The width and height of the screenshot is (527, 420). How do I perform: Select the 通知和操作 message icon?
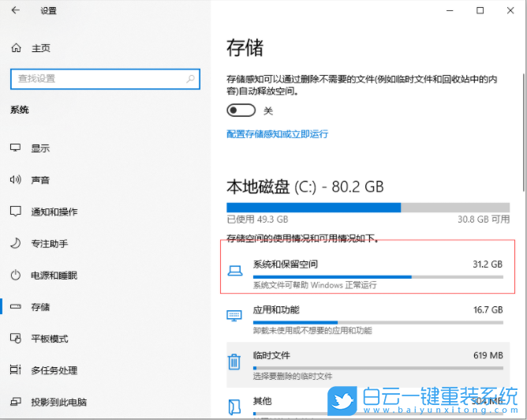[x=16, y=212]
